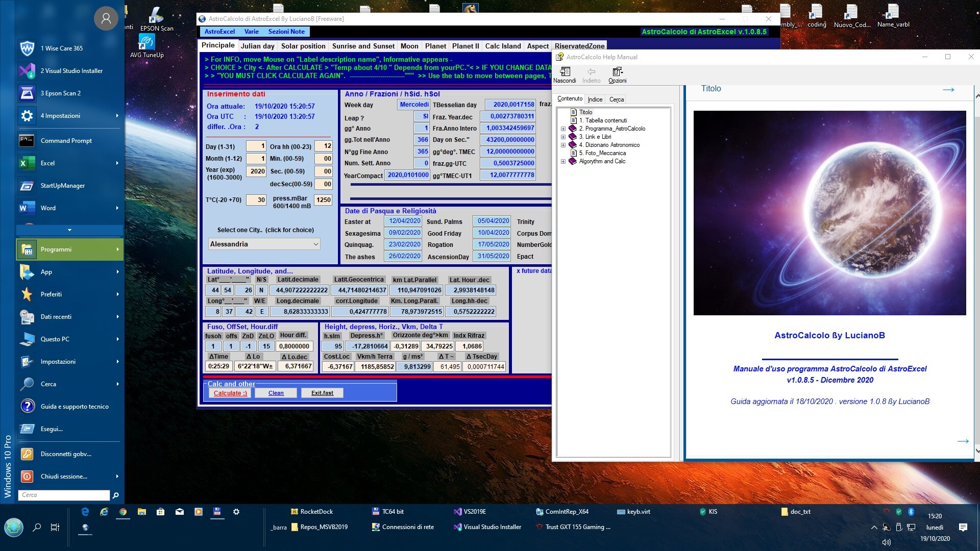Screen dimensions: 980x551
Task: Click the Command Prompt icon
Action: [x=27, y=141]
